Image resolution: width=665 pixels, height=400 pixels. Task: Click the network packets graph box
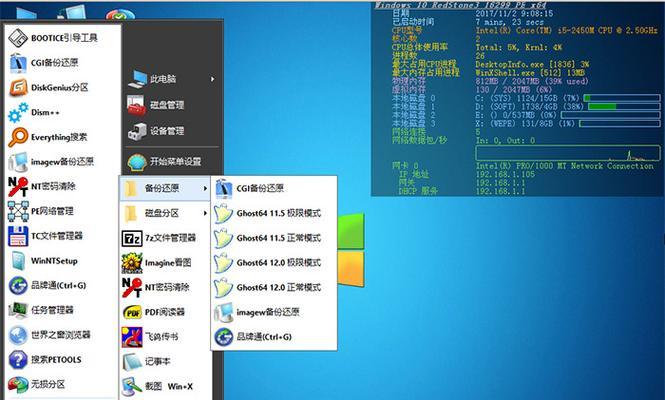568,153
